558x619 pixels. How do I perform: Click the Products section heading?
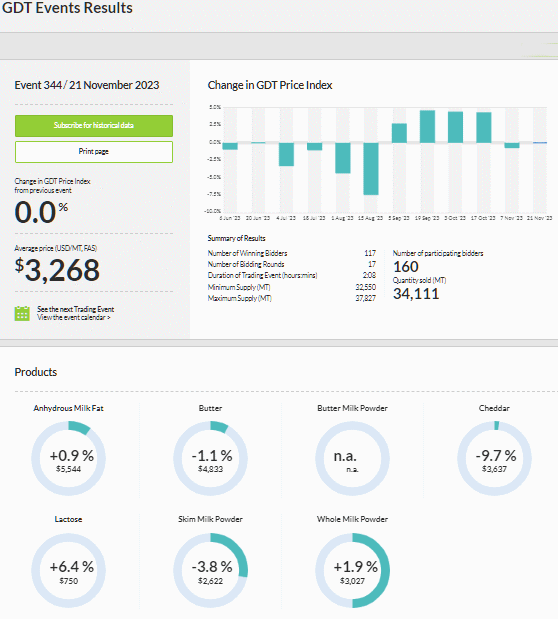click(x=36, y=372)
